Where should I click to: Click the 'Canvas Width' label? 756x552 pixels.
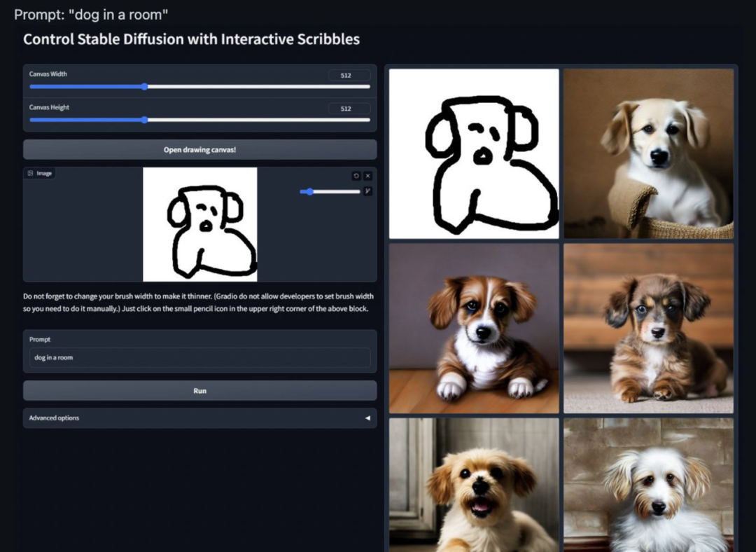tap(48, 74)
